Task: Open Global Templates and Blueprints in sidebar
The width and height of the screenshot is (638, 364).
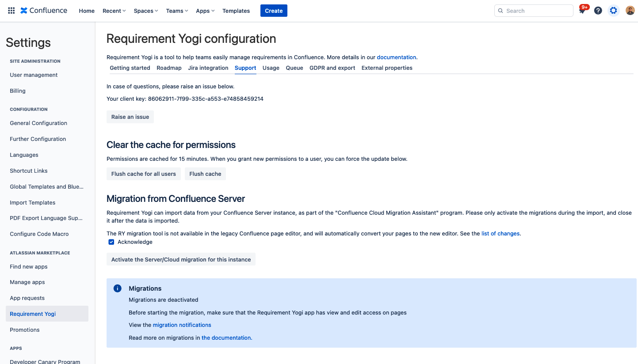Action: pos(47,187)
